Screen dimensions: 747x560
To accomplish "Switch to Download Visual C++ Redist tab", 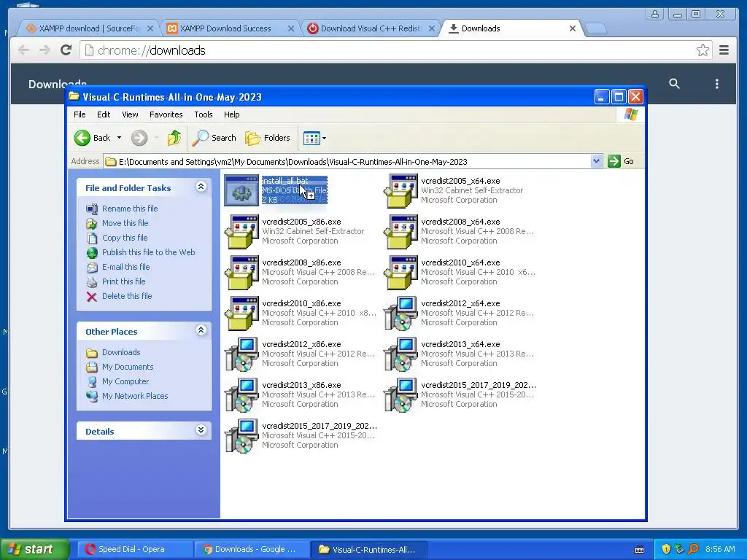I will pyautogui.click(x=371, y=28).
